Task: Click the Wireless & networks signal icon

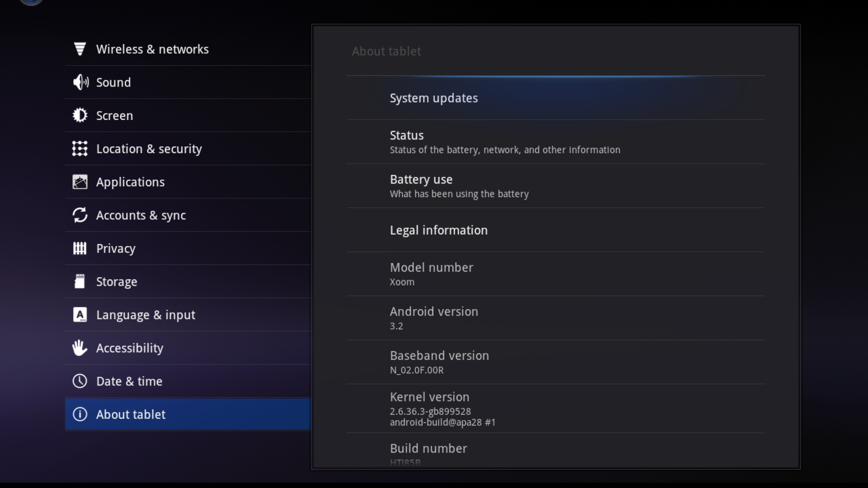Action: tap(80, 49)
